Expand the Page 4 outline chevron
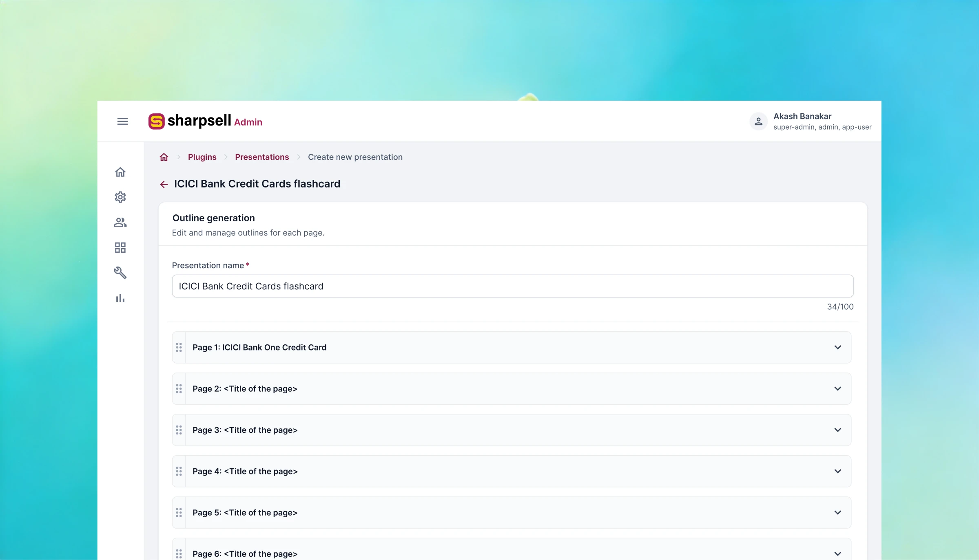Viewport: 979px width, 560px height. (837, 471)
